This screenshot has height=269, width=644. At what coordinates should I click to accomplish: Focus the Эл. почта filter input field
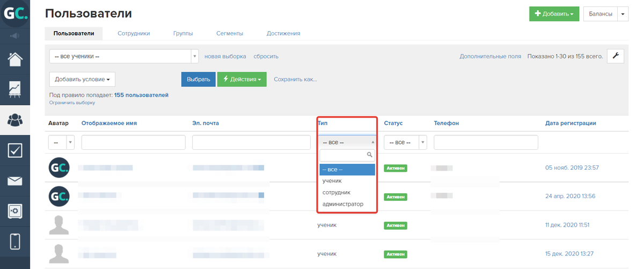tap(251, 142)
